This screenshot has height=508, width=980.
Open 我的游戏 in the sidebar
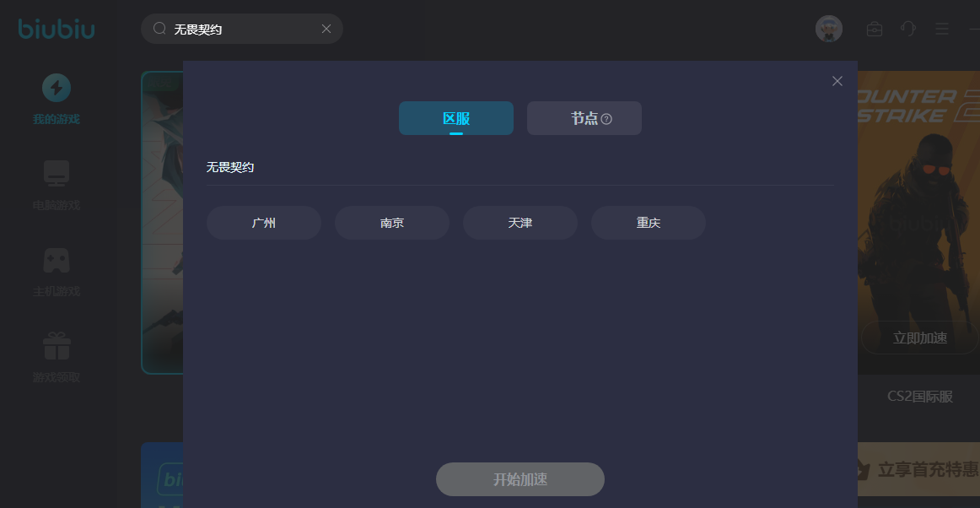point(57,100)
